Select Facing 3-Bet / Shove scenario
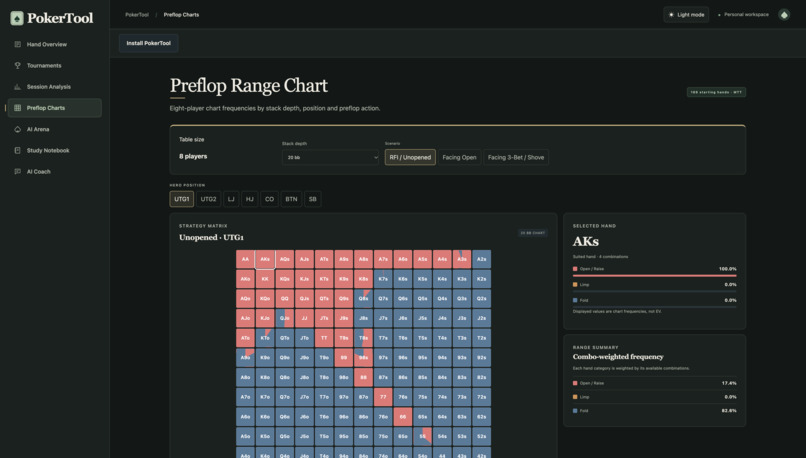 pyautogui.click(x=516, y=157)
